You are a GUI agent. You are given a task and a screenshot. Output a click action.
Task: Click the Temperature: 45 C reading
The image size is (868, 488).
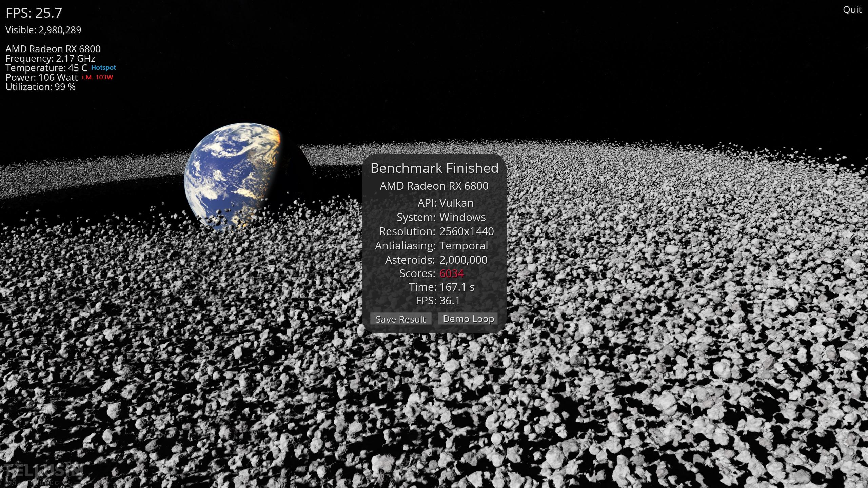click(46, 68)
